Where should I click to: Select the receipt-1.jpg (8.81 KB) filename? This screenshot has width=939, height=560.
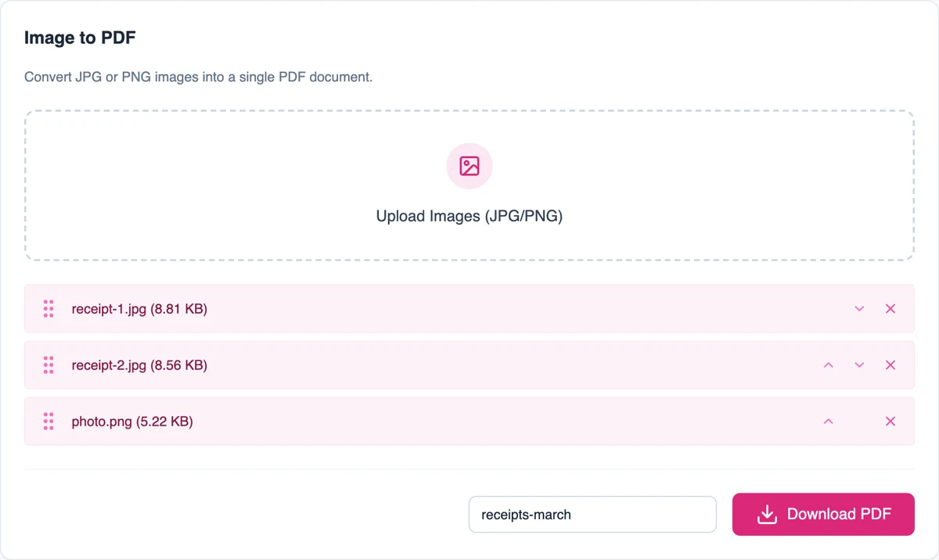139,309
